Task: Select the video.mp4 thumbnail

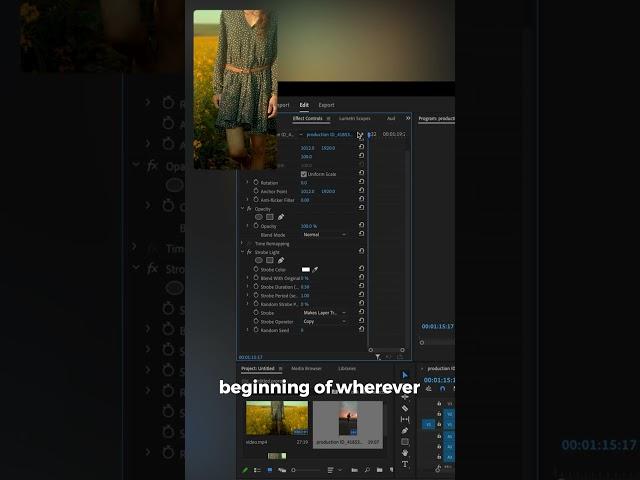Action: pyautogui.click(x=276, y=418)
